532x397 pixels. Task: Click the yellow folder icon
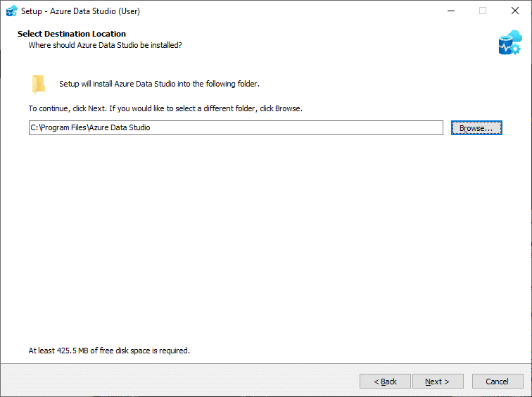(38, 84)
